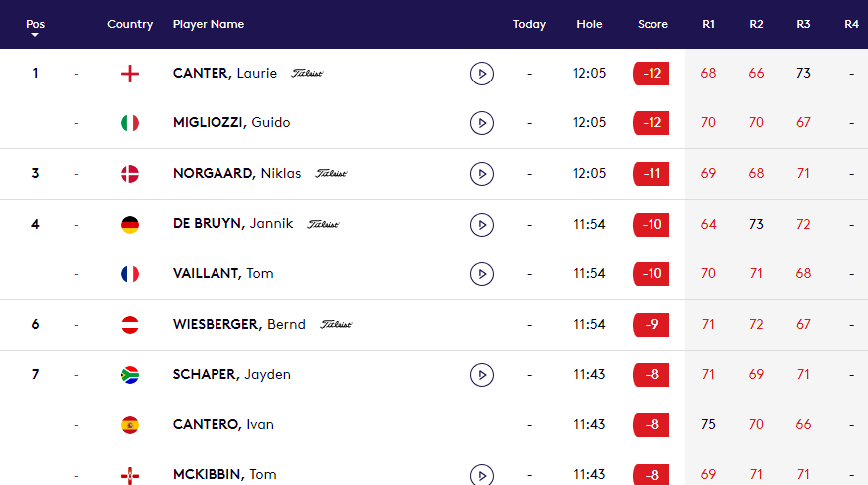Viewport: 868px width, 485px height.
Task: Play Jayden Schaper's highlights video
Action: point(481,375)
